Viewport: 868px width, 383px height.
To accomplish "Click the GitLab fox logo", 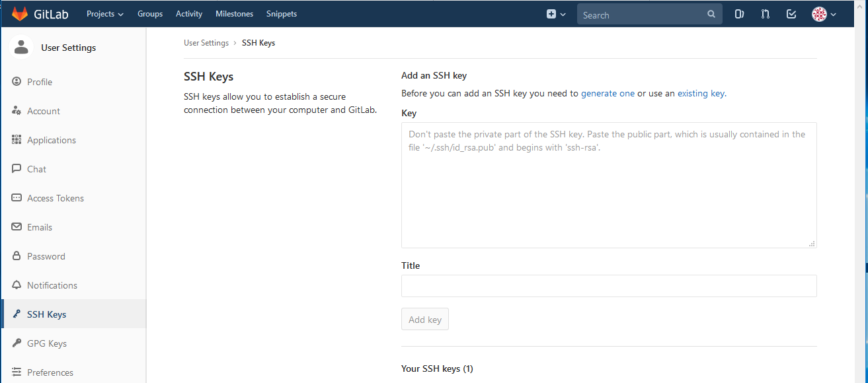I will (20, 14).
